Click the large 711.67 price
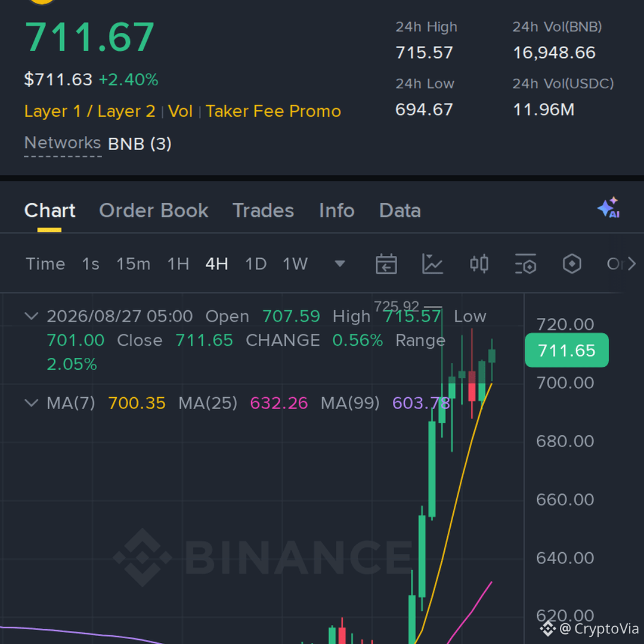This screenshot has width=644, height=644. click(89, 38)
